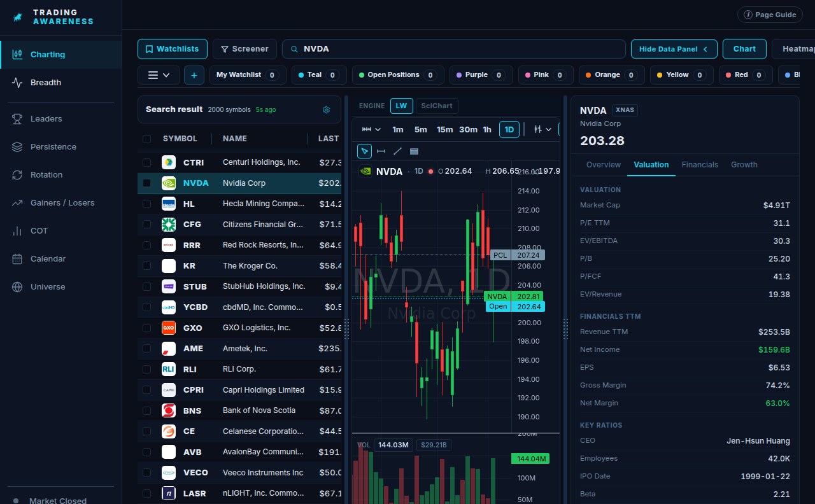
Task: Select the My Watchlist chip
Action: click(x=248, y=75)
